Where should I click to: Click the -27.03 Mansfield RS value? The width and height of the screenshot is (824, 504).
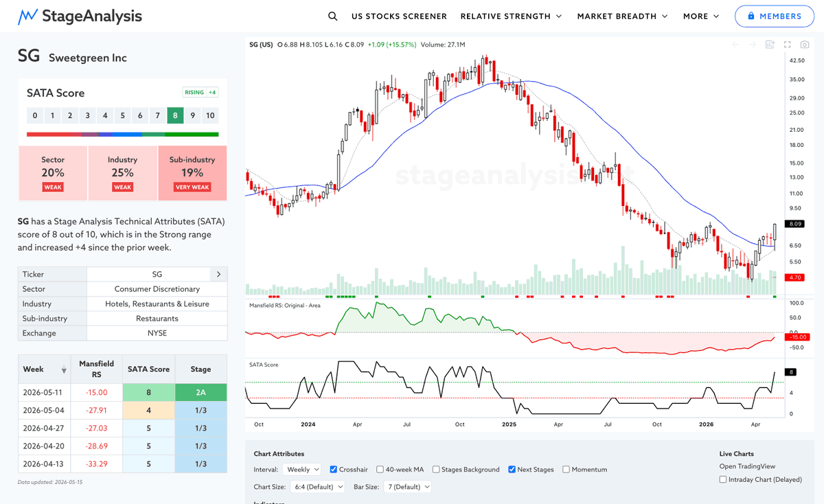point(97,428)
